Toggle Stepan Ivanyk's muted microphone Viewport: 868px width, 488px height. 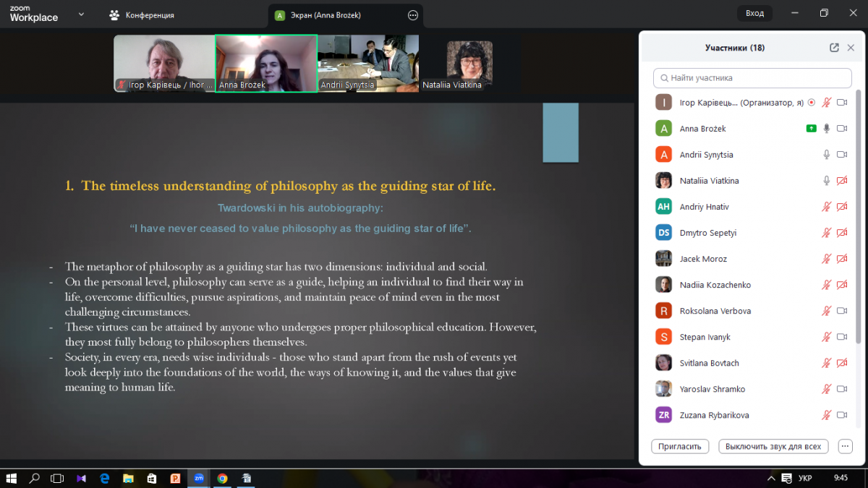point(827,337)
